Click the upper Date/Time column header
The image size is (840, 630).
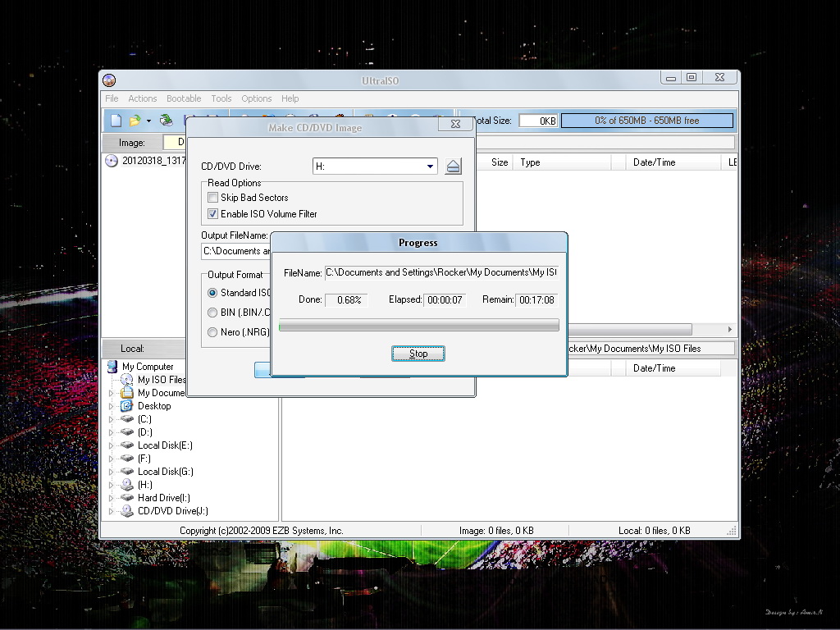pos(673,162)
